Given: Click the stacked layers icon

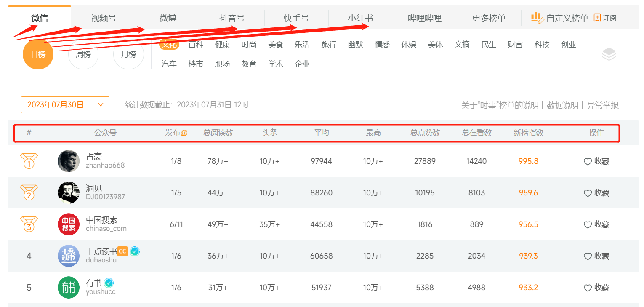Looking at the screenshot, I should pos(609,54).
